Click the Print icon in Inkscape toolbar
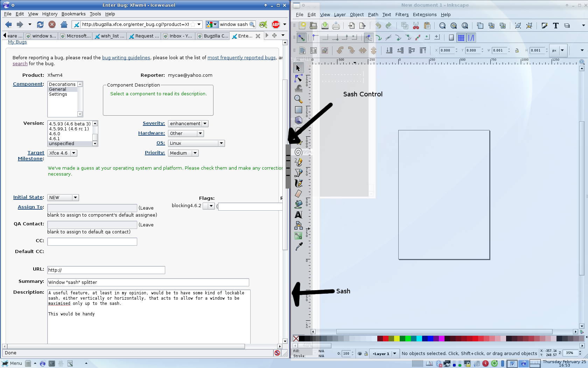The width and height of the screenshot is (588, 368). click(336, 26)
